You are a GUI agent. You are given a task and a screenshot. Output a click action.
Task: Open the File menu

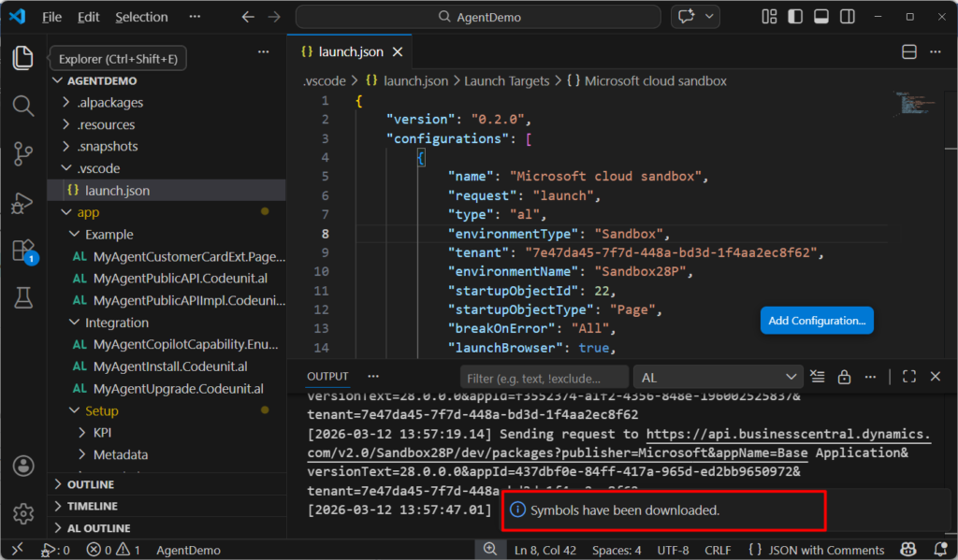[51, 17]
